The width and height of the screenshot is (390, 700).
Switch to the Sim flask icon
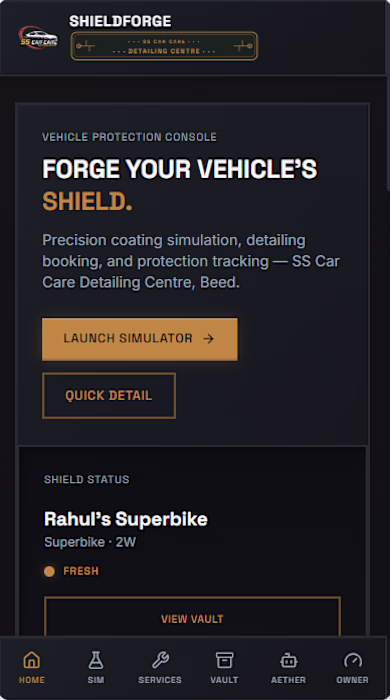coord(95,667)
